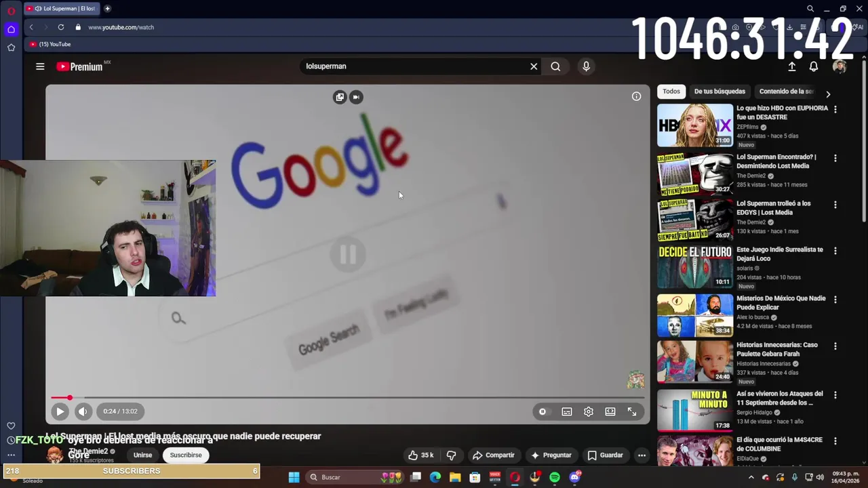Screen dimensions: 868x488
Task: Open Opera sidebar bookmarks star
Action: (11, 47)
